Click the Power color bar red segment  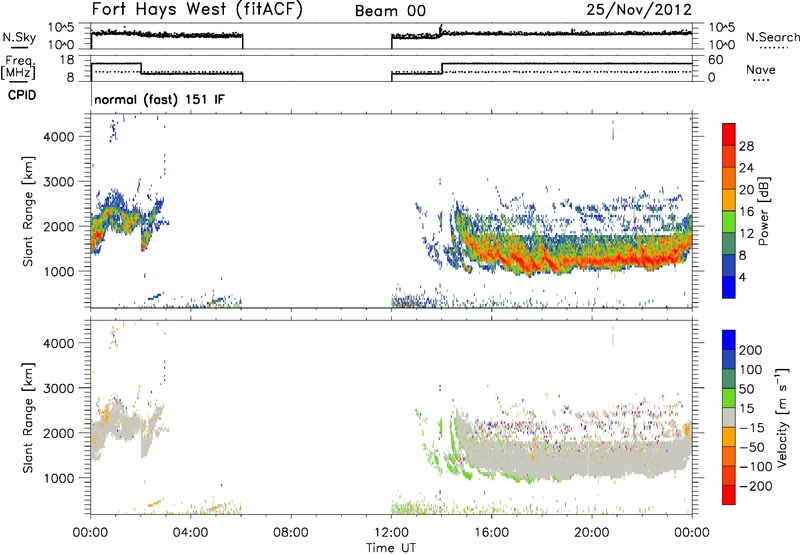(729, 134)
